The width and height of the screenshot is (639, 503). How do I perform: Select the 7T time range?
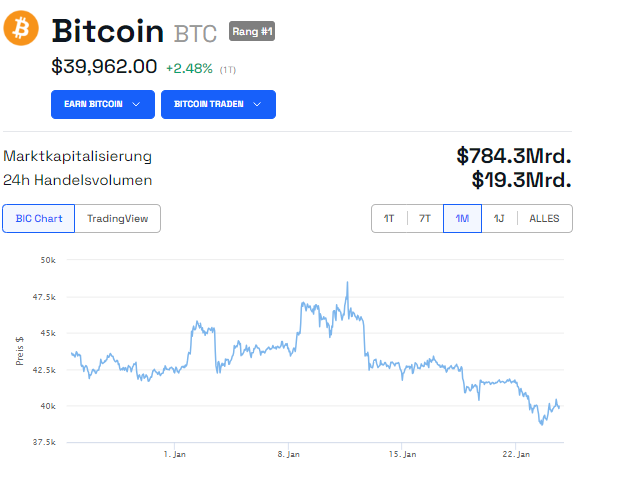[425, 218]
